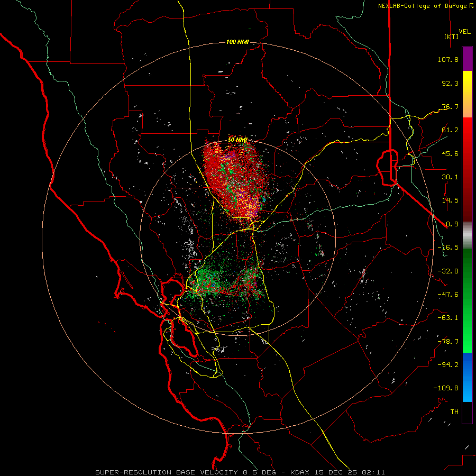Click the 45.6 legend value

pos(450,153)
